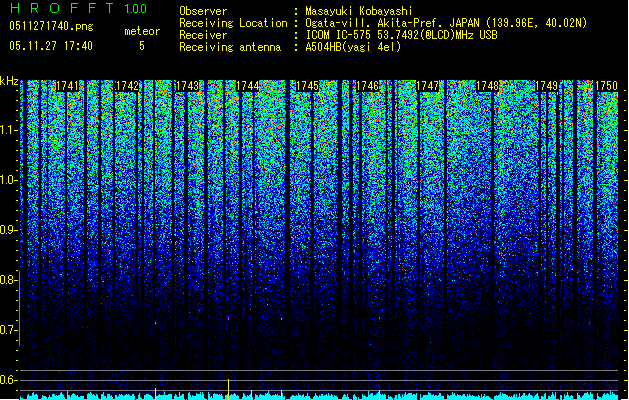Viewport: 629px width, 400px height.
Task: Click the 1741 time marker
Action: tap(67, 86)
